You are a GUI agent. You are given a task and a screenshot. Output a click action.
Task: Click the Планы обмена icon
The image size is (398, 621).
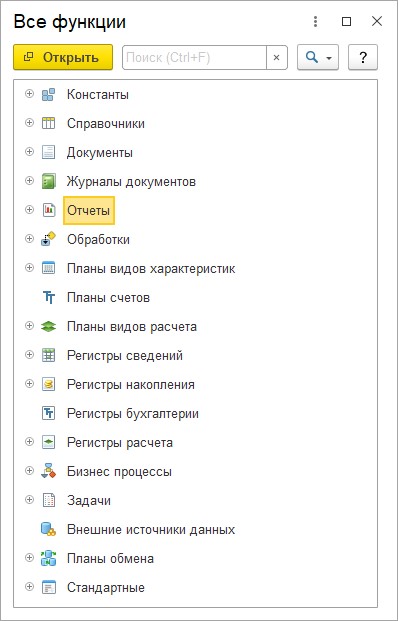point(48,558)
